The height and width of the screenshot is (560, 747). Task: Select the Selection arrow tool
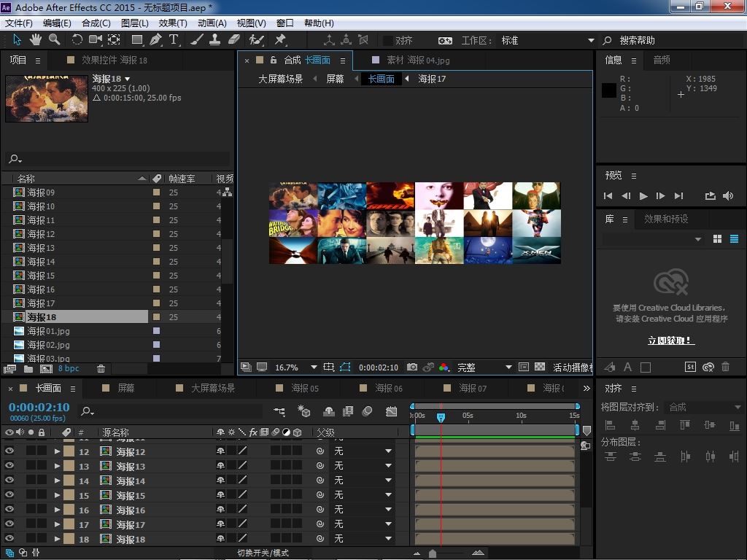[18, 40]
